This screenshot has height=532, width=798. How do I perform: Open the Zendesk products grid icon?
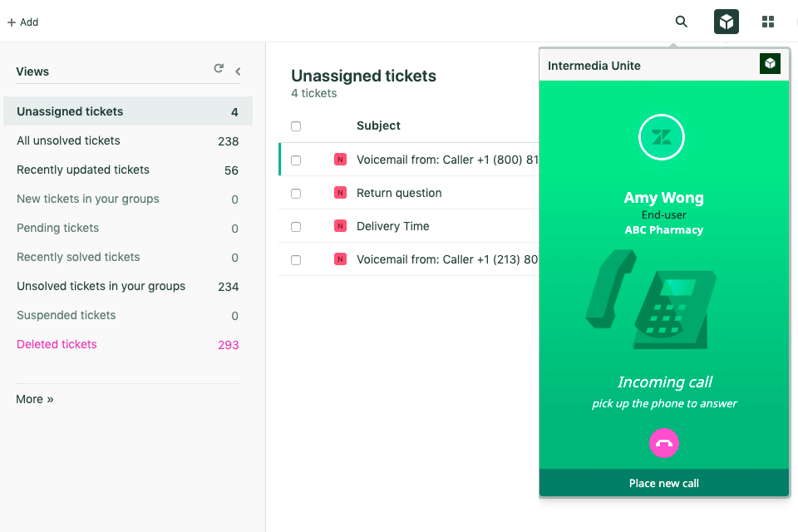pos(768,22)
